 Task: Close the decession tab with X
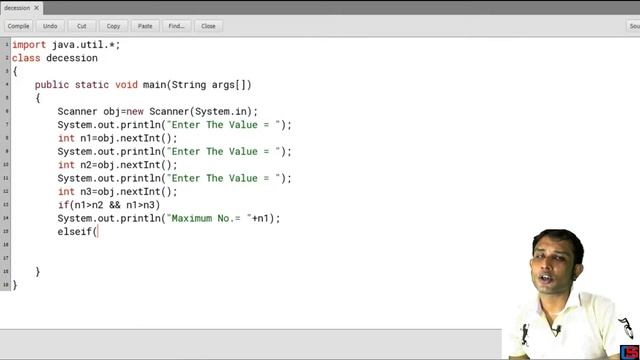(x=36, y=8)
